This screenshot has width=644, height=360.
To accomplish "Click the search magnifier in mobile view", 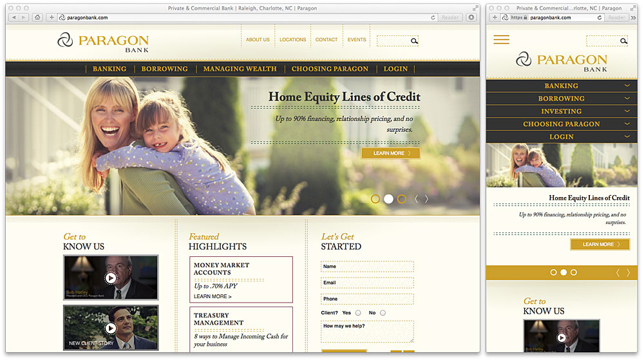I will pos(623,41).
